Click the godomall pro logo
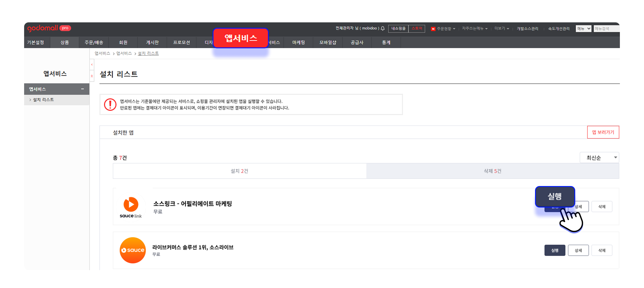 point(49,28)
